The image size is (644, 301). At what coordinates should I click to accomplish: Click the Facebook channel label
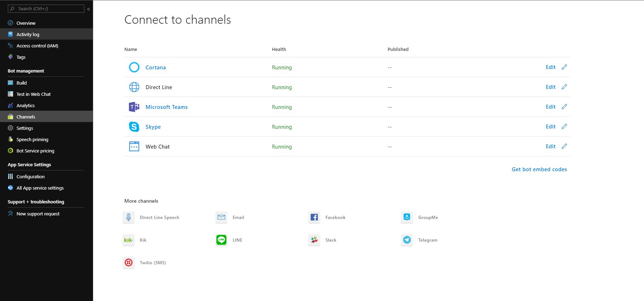click(x=335, y=218)
